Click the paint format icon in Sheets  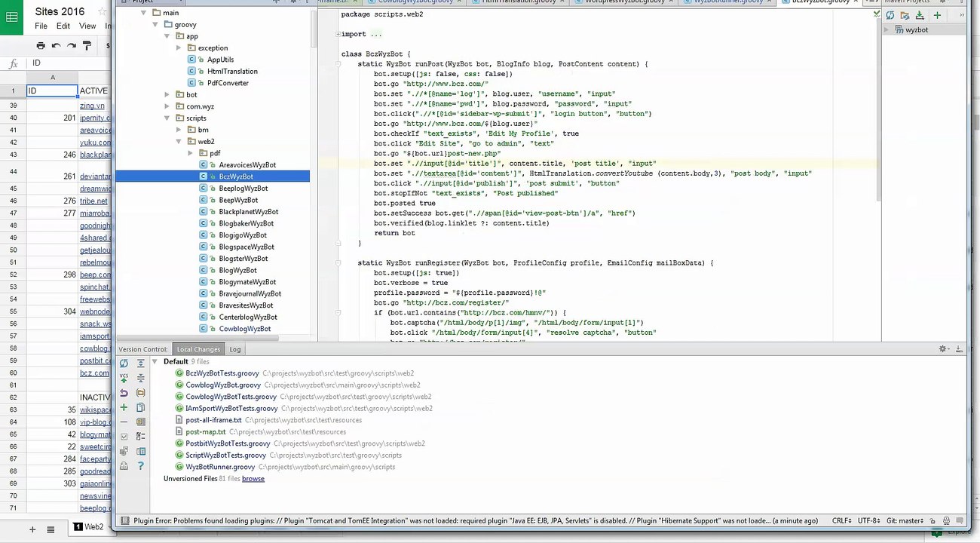point(87,46)
